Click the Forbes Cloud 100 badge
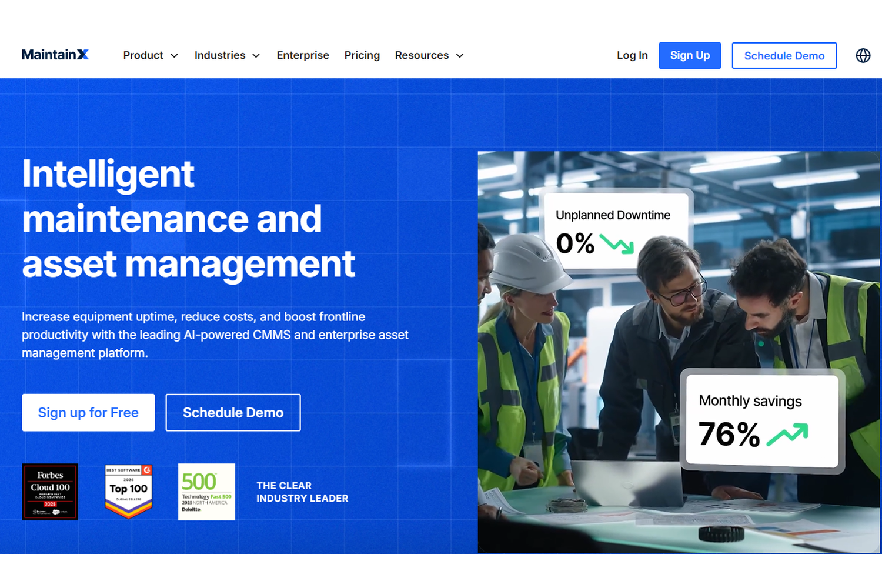This screenshot has height=588, width=882. [x=50, y=492]
